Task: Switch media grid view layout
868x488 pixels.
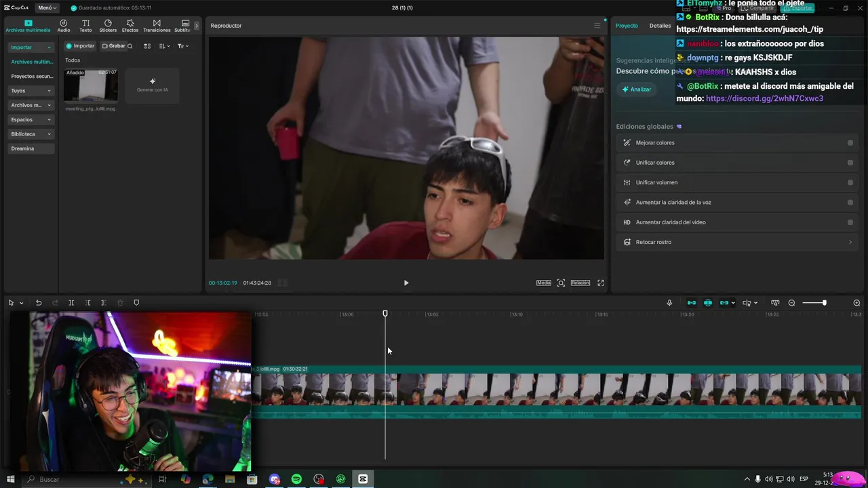Action: click(x=147, y=46)
